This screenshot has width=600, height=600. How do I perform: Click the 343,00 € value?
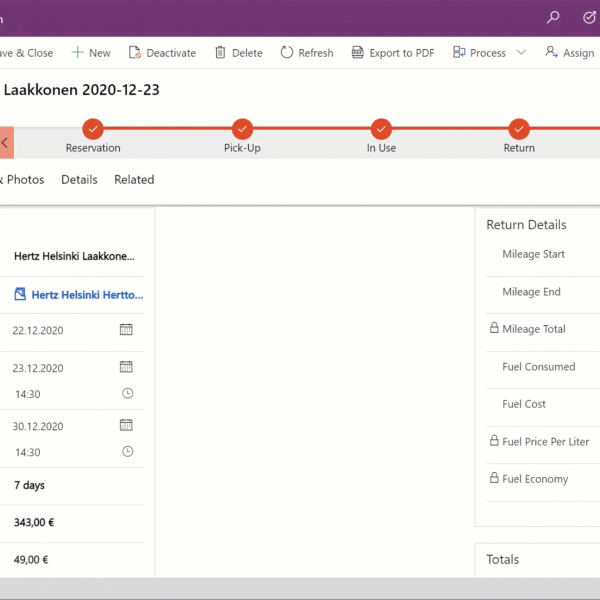[x=34, y=522]
